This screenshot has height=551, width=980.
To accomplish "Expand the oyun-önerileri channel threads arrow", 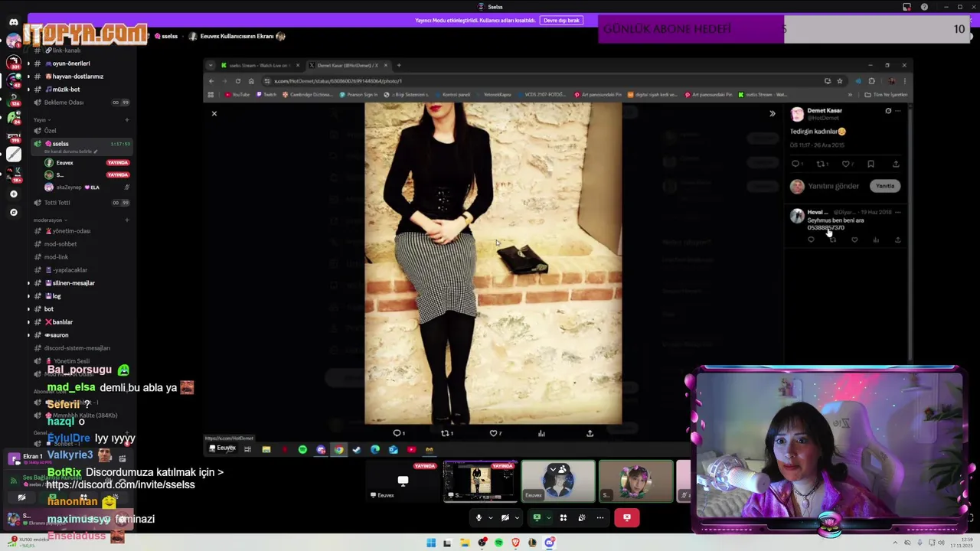I will pos(28,64).
